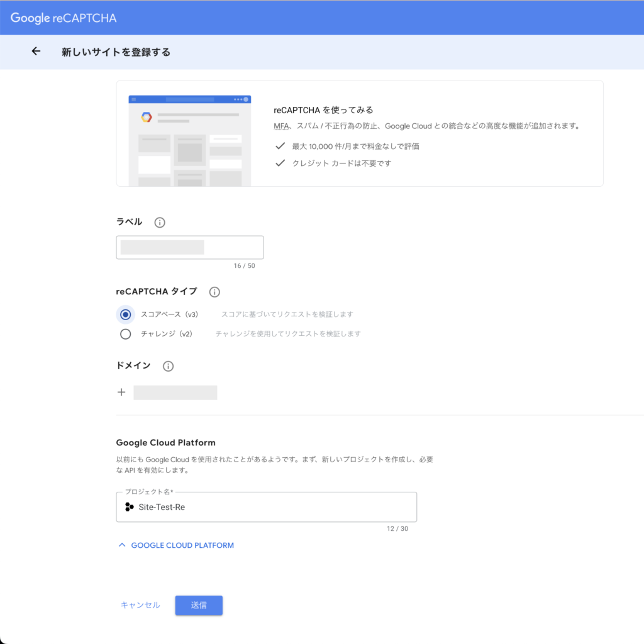This screenshot has height=644, width=644.
Task: Click the 16 / 50 character counter
Action: click(245, 266)
